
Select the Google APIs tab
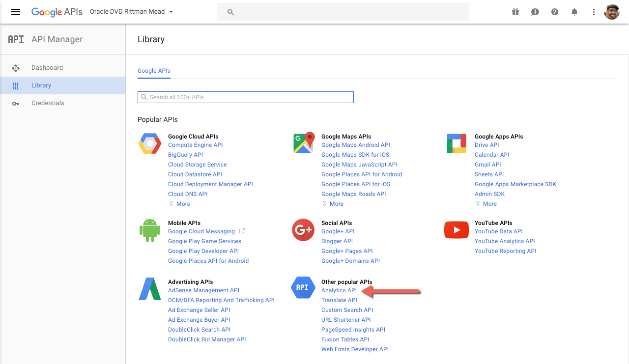(154, 71)
